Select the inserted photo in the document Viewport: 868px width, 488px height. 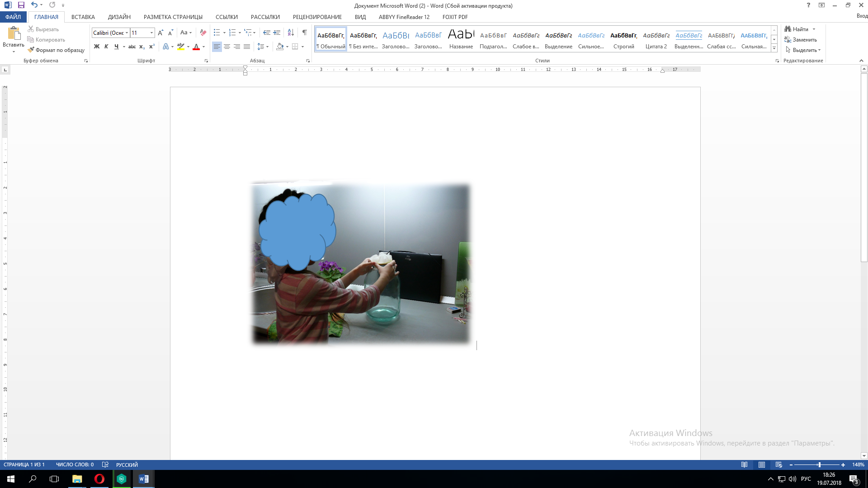coord(361,263)
